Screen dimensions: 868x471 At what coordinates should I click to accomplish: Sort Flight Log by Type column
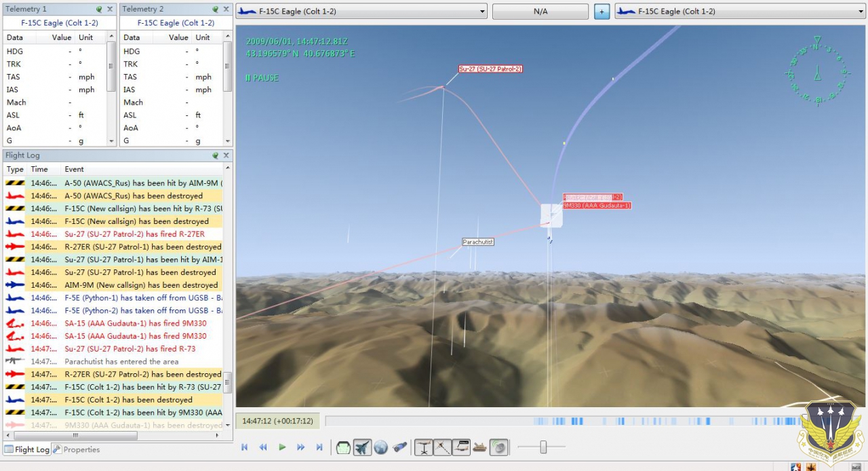[x=15, y=169]
